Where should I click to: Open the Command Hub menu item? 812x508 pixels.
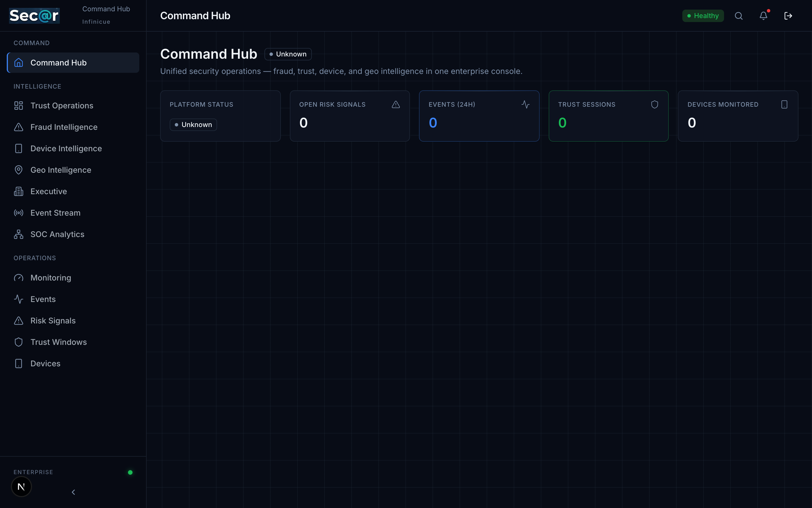73,62
